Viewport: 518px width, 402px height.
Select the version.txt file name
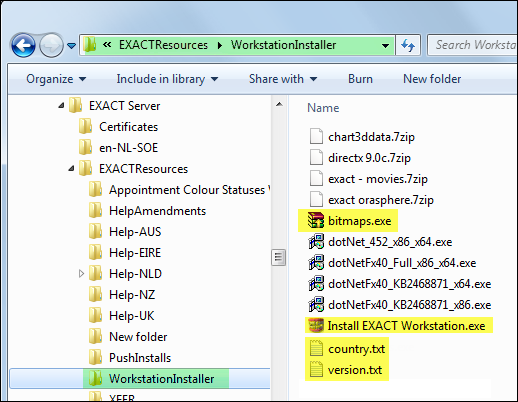click(355, 370)
